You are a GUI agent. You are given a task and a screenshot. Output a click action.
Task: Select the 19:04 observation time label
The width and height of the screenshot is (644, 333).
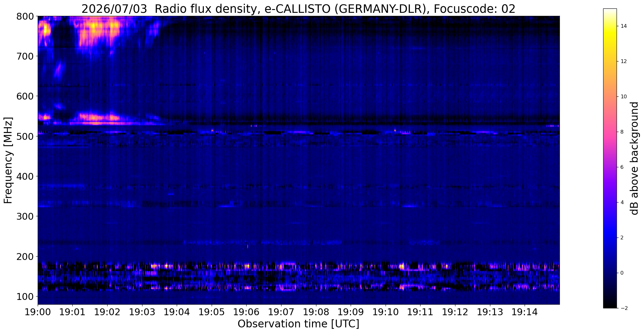(177, 312)
